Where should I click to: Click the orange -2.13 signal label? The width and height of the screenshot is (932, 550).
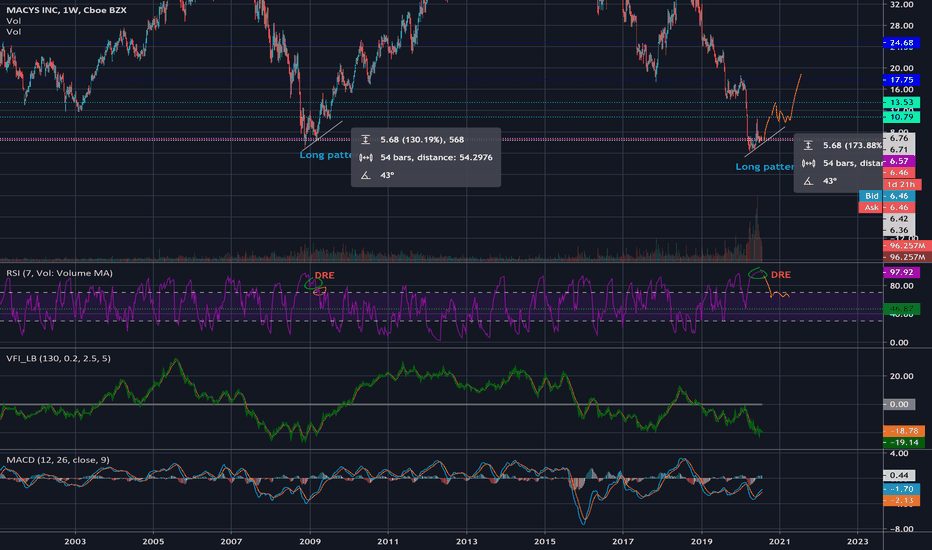[901, 501]
